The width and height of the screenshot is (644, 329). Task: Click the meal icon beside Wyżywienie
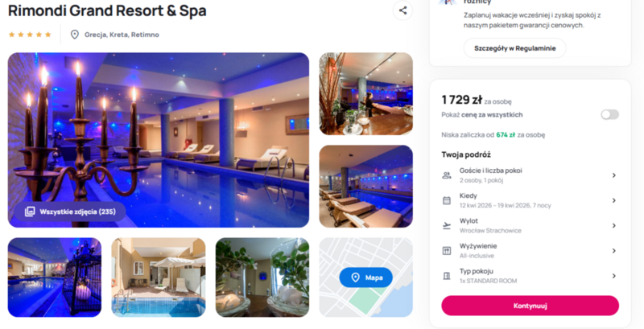point(447,251)
